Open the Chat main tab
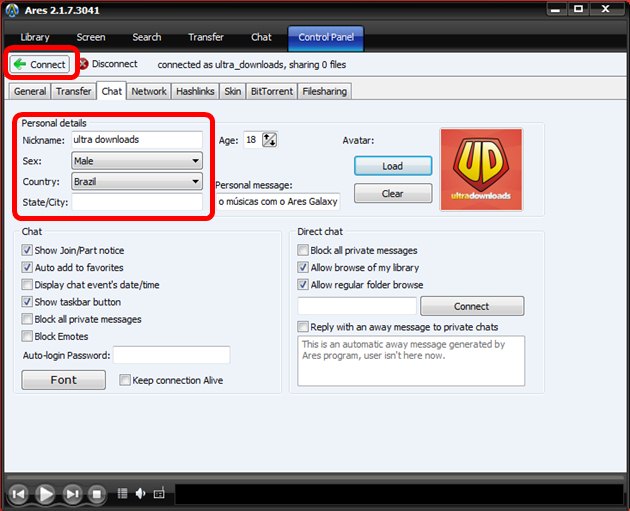Viewport: 630px width, 511px height. 261,37
